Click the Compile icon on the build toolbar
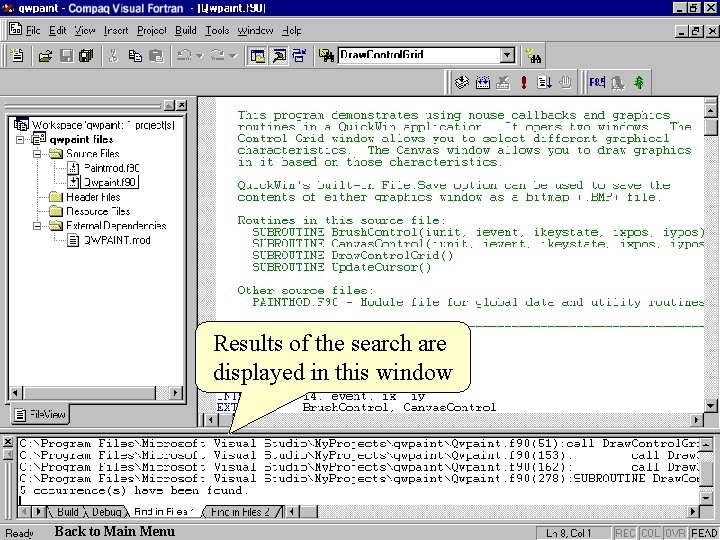 coord(462,83)
